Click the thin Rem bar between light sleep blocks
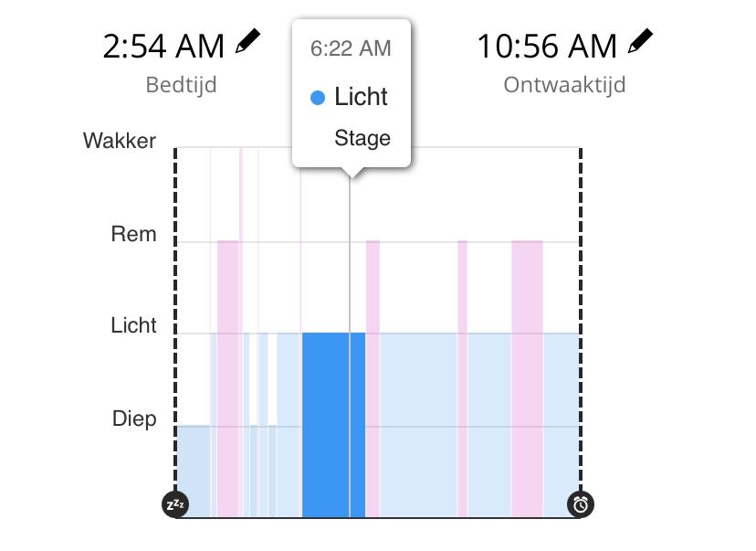Viewport: 756px width, 551px height. point(462,378)
